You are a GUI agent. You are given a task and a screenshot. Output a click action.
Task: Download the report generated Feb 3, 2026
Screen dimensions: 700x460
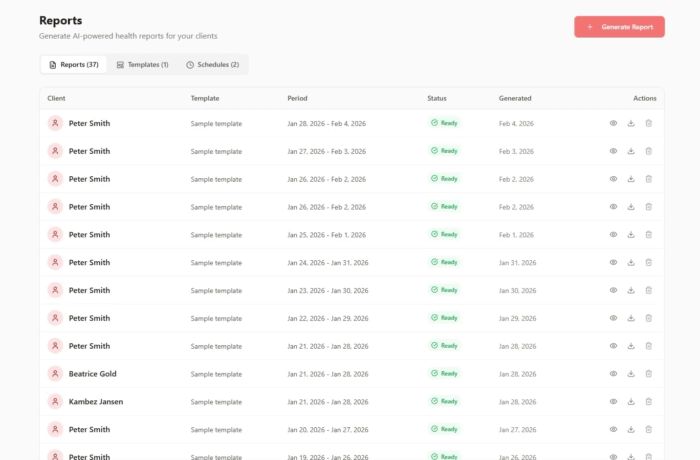click(631, 151)
